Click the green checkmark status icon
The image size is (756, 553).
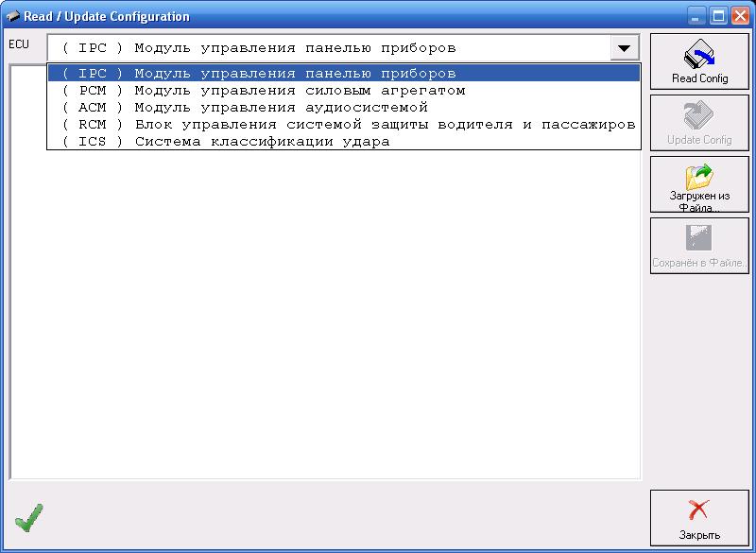[x=29, y=518]
